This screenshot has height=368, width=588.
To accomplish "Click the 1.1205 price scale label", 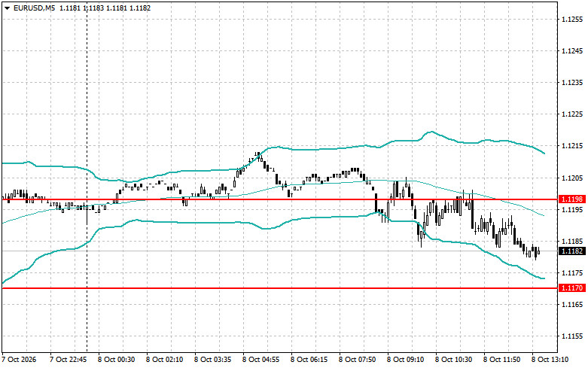I will 572,178.
